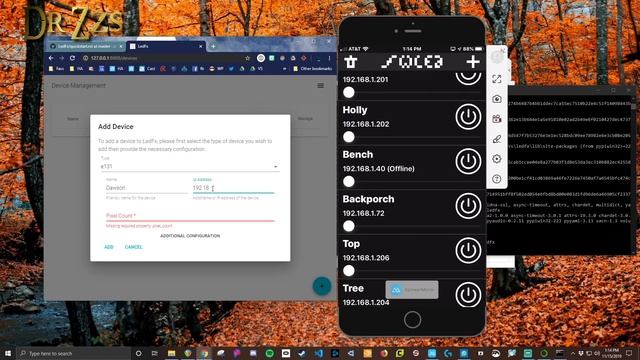Open the Cast bookmark in bookmarks bar
The height and width of the screenshot is (360, 640).
click(147, 69)
